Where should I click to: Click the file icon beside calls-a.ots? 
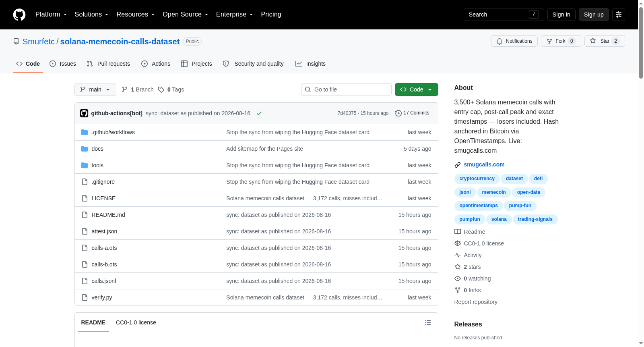(85, 248)
